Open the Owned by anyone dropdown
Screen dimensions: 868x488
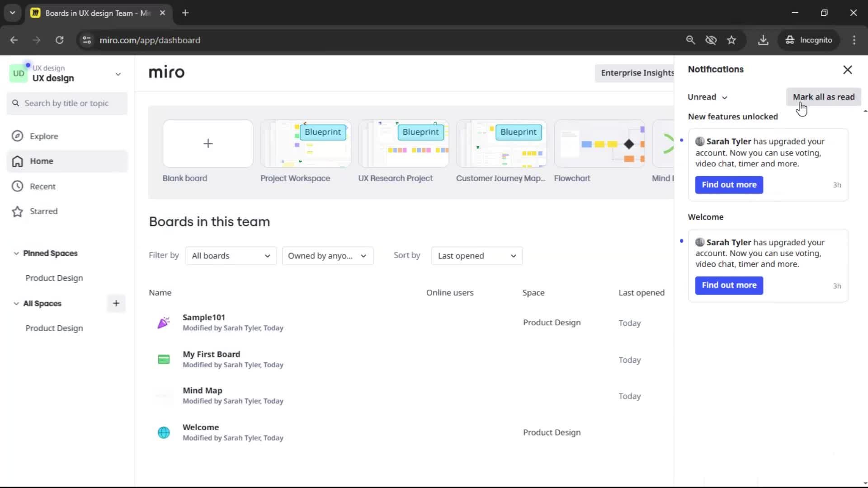coord(328,256)
